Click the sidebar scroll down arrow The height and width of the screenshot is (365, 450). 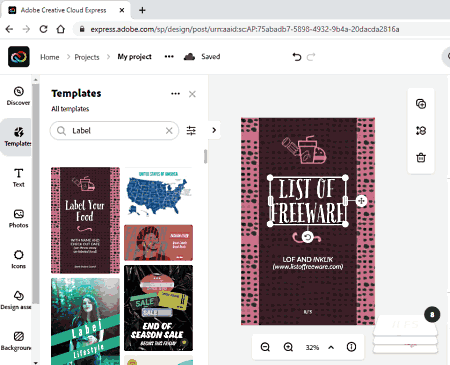(35, 362)
